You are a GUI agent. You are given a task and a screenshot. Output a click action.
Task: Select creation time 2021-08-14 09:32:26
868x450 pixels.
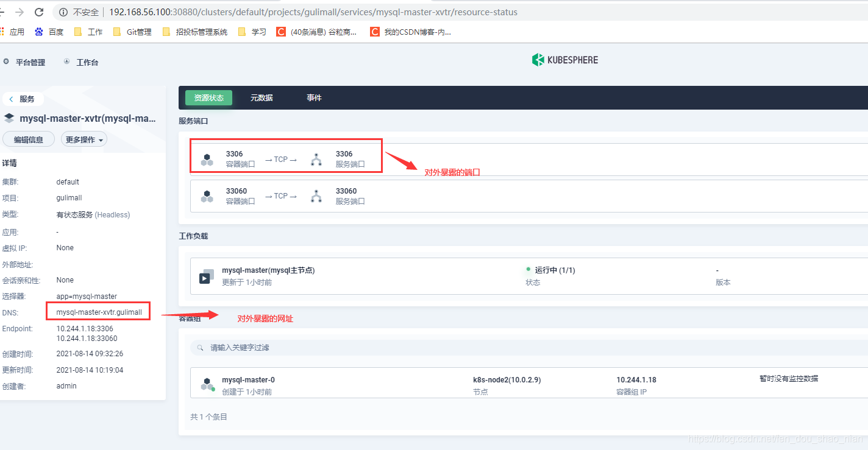point(90,354)
